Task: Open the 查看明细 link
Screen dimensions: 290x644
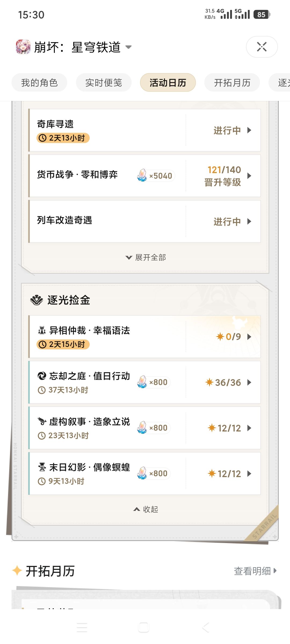Action: pos(255,571)
